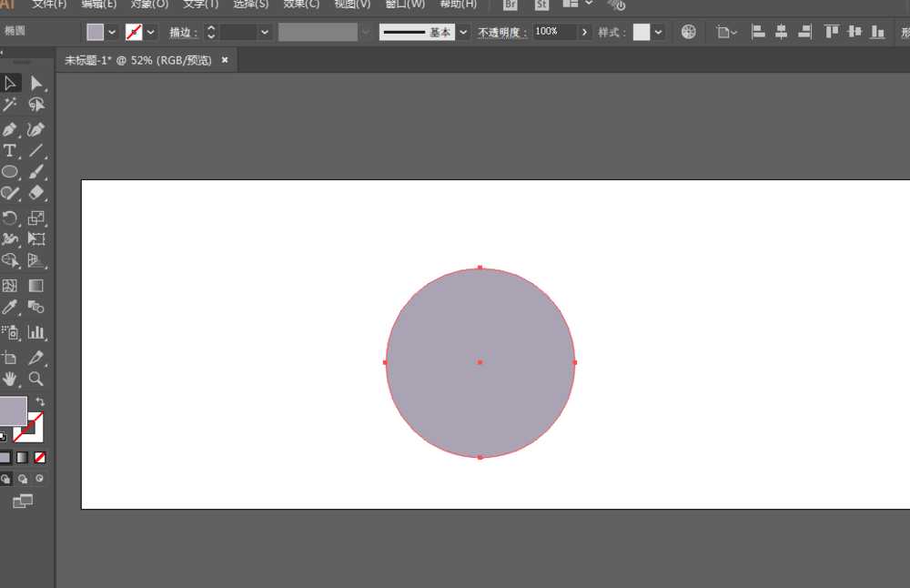Viewport: 910px width, 588px height.
Task: Open 编辑(E) menu
Action: pos(99,4)
